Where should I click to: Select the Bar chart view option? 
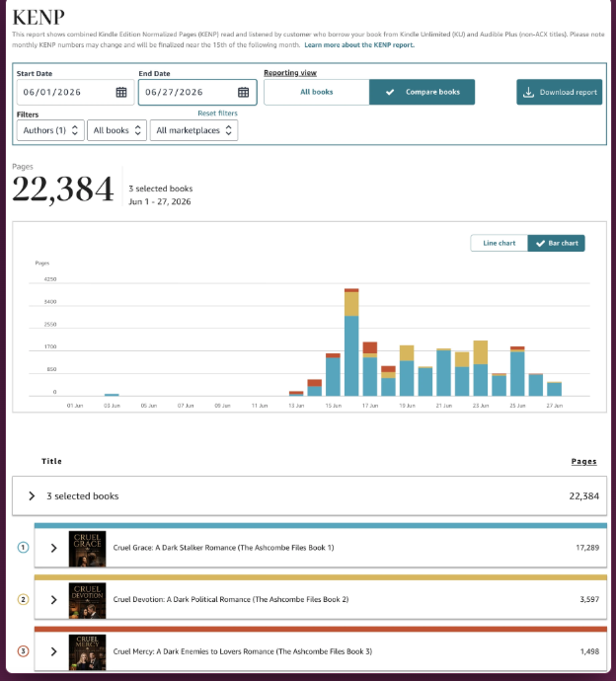coord(557,243)
